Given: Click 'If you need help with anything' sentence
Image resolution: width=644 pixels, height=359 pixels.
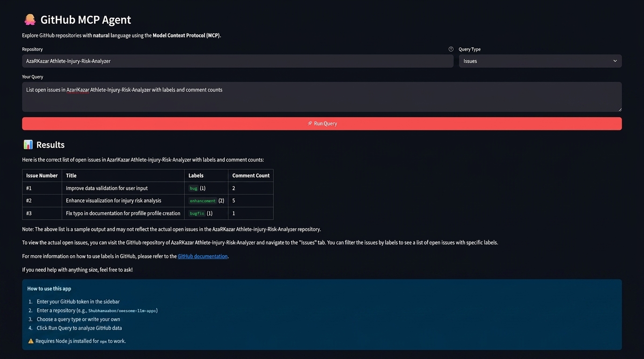Looking at the screenshot, I should coord(77,270).
